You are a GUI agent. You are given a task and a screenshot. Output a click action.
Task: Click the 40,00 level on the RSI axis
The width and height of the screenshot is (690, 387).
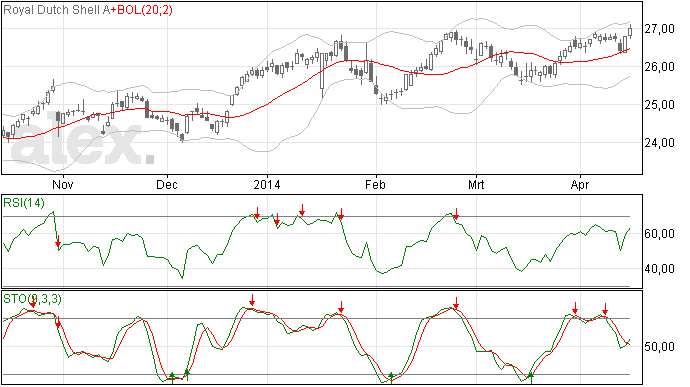[x=659, y=269]
